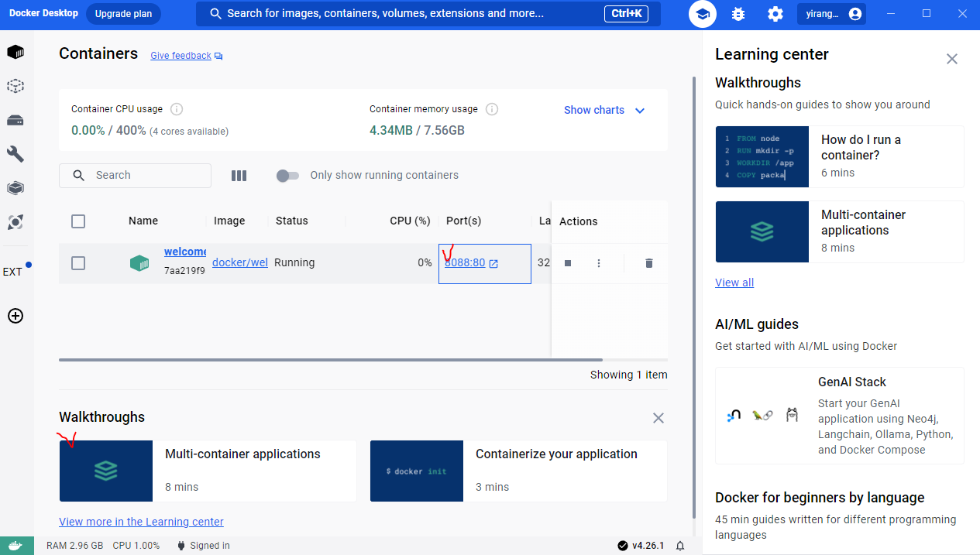980x555 pixels.
Task: Open Multi-container applications card under main Walkthroughs
Action: point(208,471)
